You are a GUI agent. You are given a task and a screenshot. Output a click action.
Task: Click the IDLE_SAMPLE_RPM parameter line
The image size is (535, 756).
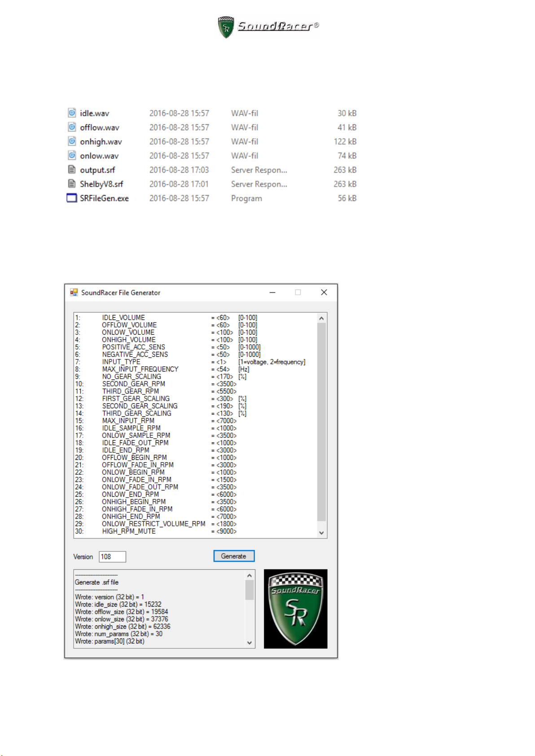[x=156, y=428]
